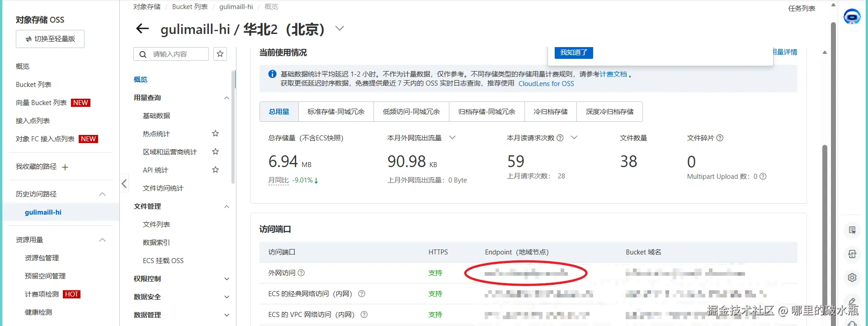
Task: Go back using the arrow beside gulimaill-hi title
Action: [x=142, y=29]
